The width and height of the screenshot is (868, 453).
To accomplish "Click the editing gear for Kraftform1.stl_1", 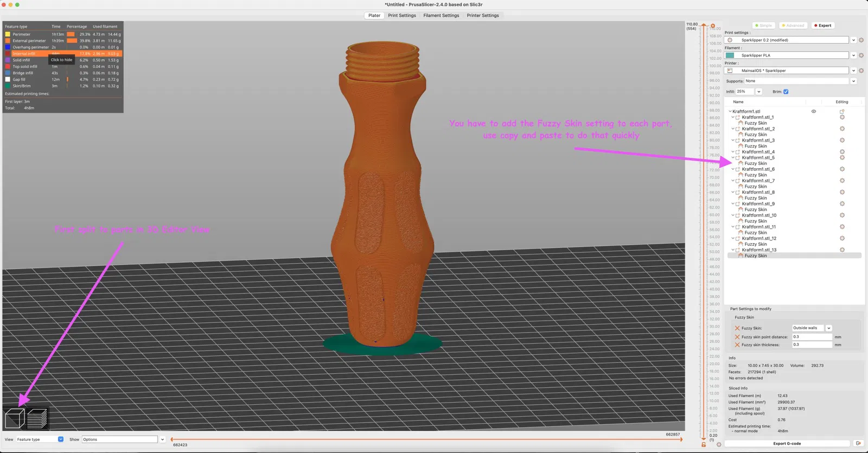I will (x=842, y=117).
